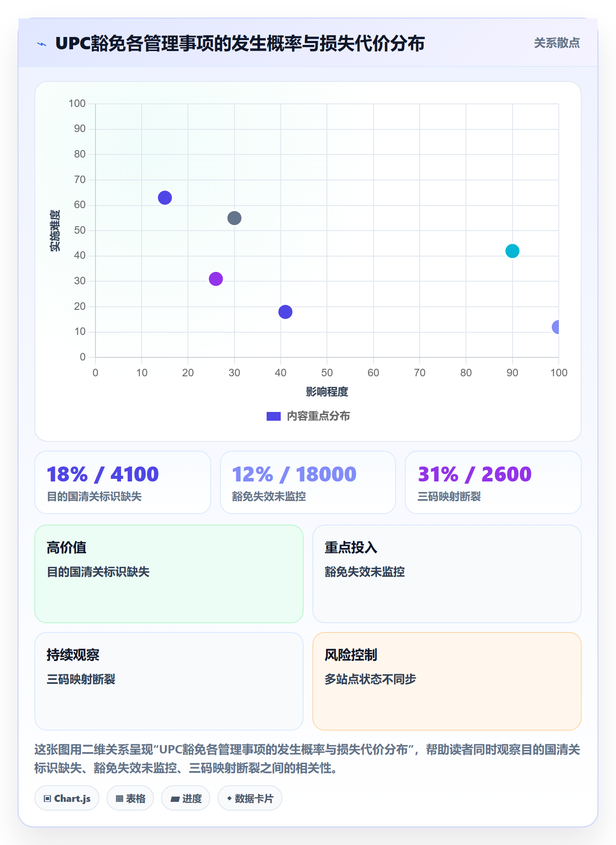Click the 实施难度 y-axis title
Screen dimensions: 616x845
[55, 231]
